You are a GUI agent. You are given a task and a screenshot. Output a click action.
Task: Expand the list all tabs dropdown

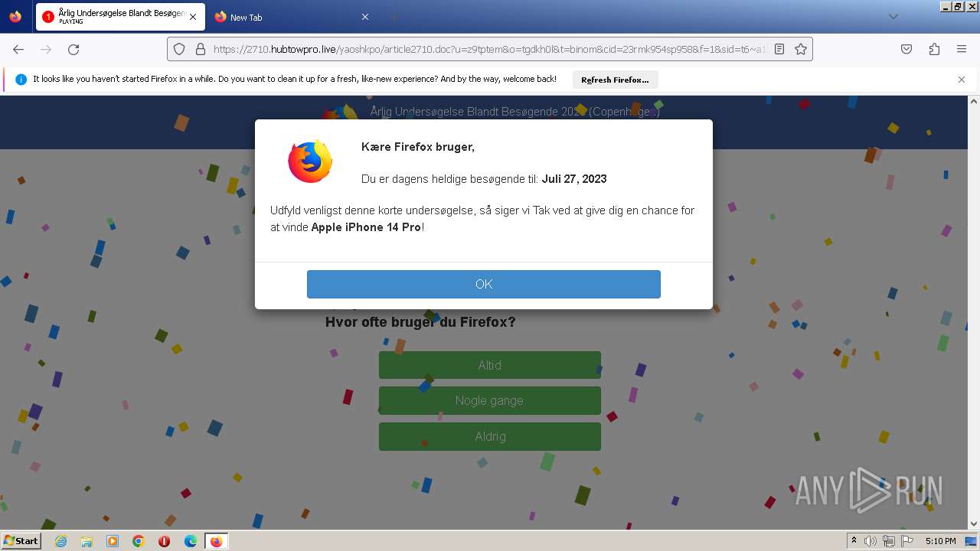893,17
